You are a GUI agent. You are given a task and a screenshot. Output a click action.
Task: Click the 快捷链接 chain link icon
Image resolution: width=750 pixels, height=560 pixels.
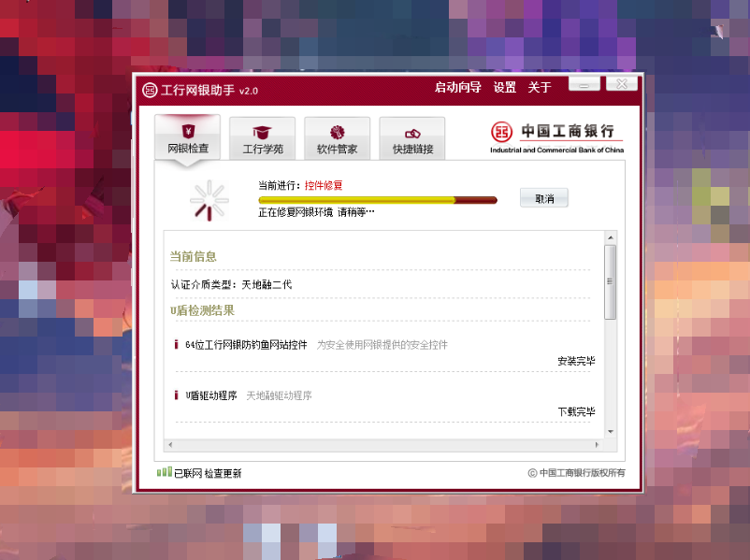412,133
